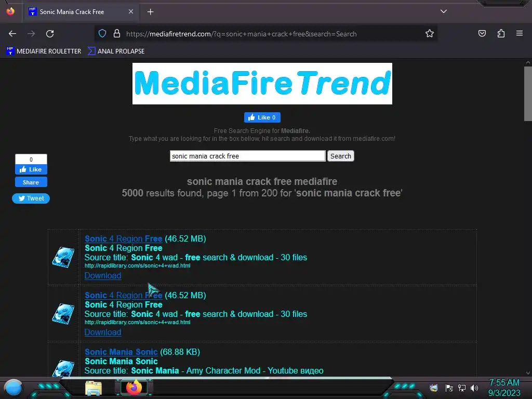Click the Download link of second result

(103, 332)
